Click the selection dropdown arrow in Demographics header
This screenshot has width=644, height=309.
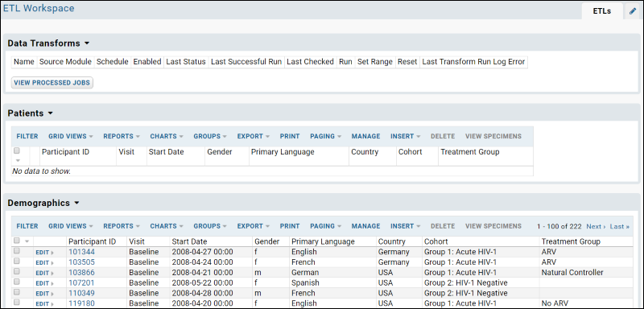(27, 241)
